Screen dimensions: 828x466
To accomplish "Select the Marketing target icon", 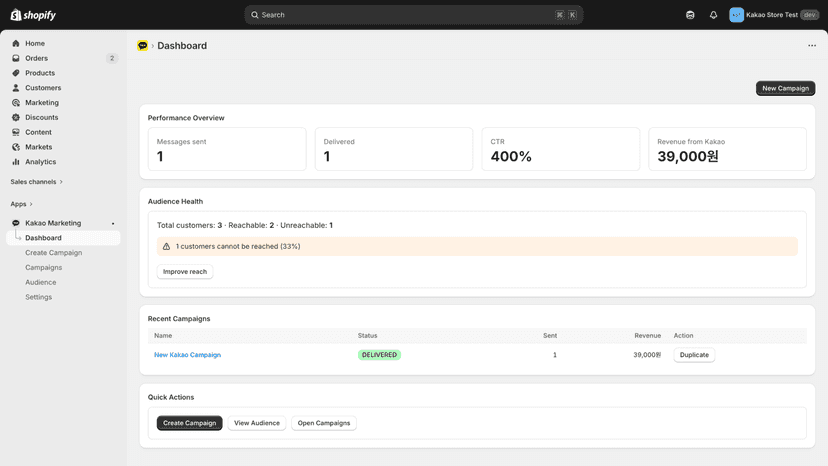I will [x=16, y=102].
